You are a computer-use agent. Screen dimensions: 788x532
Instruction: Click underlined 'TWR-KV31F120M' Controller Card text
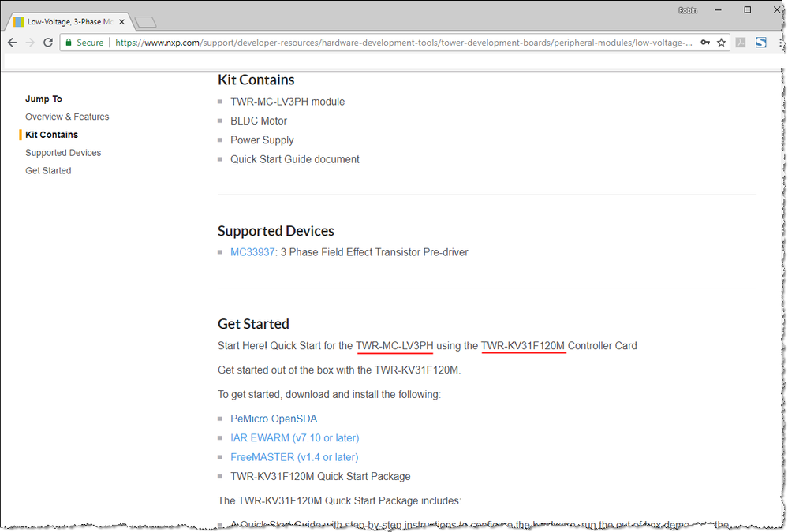coord(523,346)
